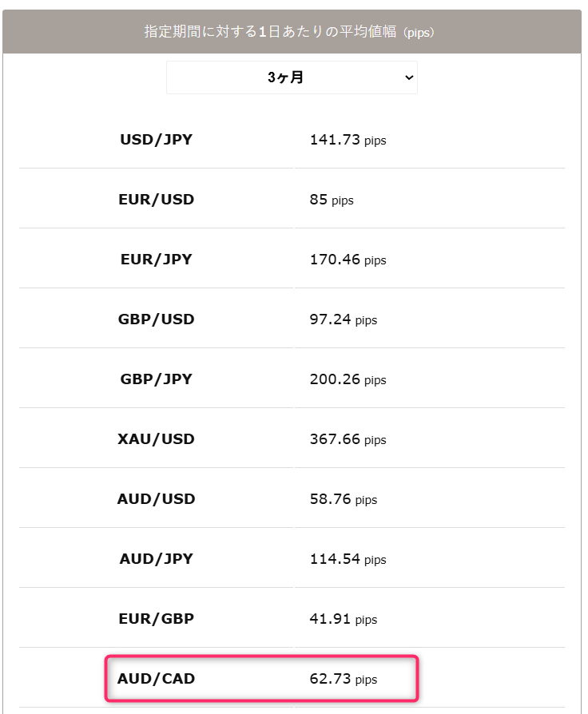Select the GBP/JPY currency pair label
588x714 pixels.
[x=157, y=379]
